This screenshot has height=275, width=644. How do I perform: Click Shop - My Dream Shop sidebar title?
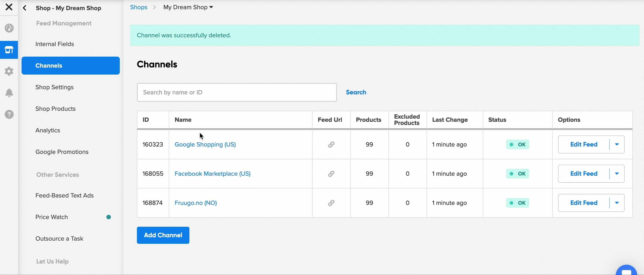click(68, 8)
